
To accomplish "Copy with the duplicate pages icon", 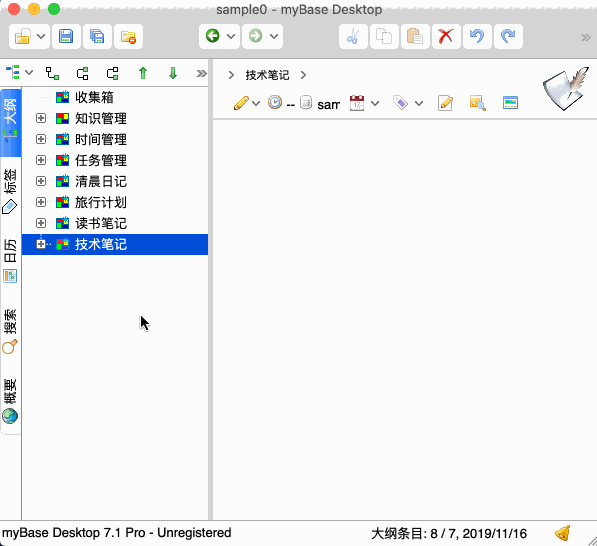I will click(x=384, y=37).
